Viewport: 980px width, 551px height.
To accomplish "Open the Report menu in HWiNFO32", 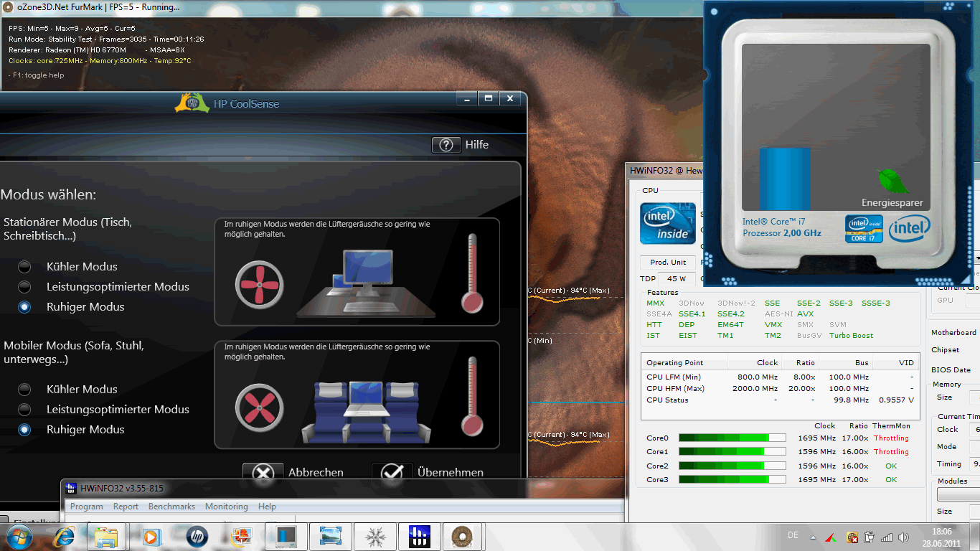I will tap(126, 507).
